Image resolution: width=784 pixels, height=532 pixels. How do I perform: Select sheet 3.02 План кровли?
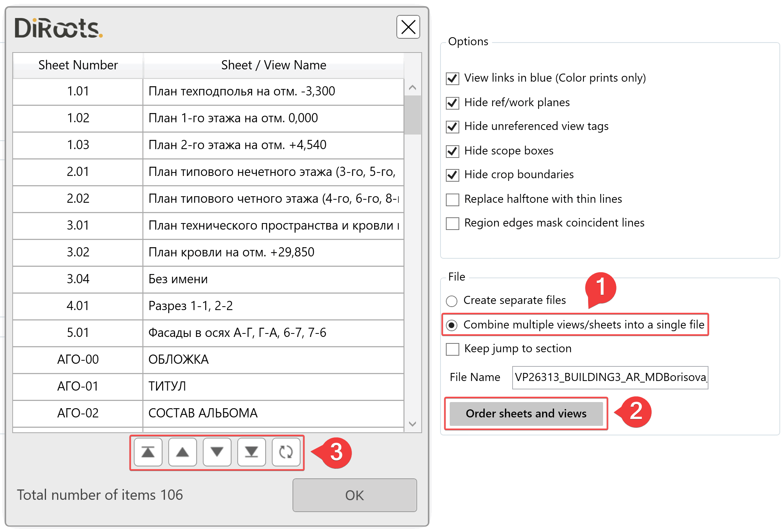[208, 253]
